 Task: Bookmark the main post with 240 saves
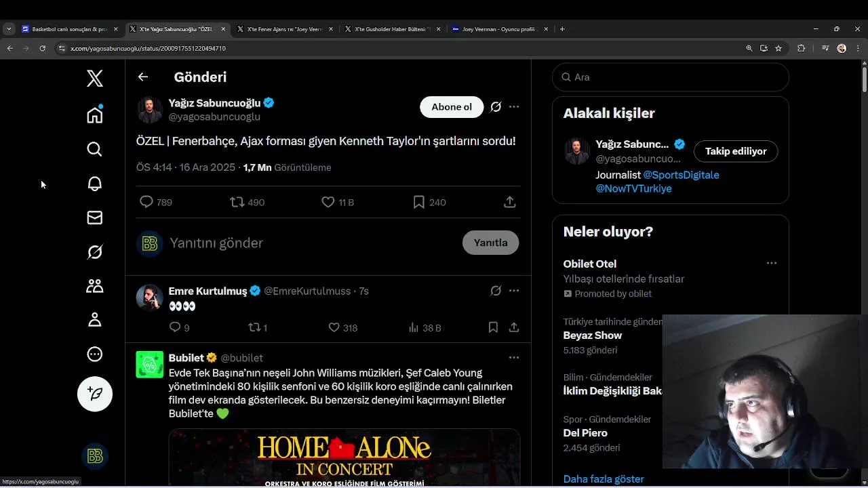419,202
